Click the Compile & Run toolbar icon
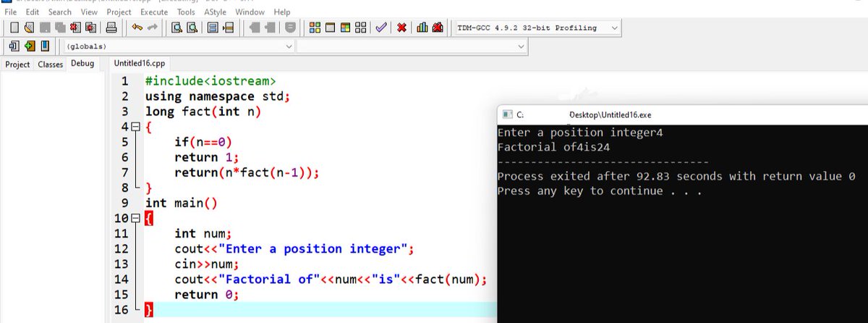Screen dimensions: 868x323 click(345, 28)
